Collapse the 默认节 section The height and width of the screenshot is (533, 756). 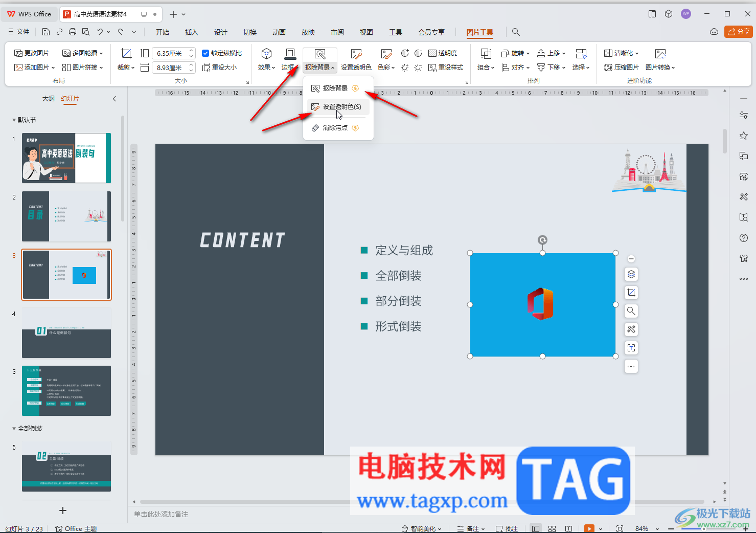tap(14, 120)
